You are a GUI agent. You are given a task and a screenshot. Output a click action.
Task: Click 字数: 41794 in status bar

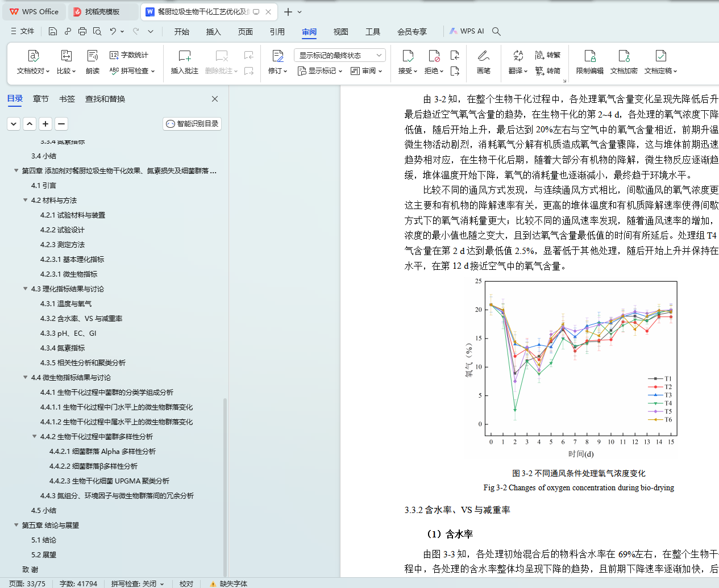pyautogui.click(x=78, y=583)
